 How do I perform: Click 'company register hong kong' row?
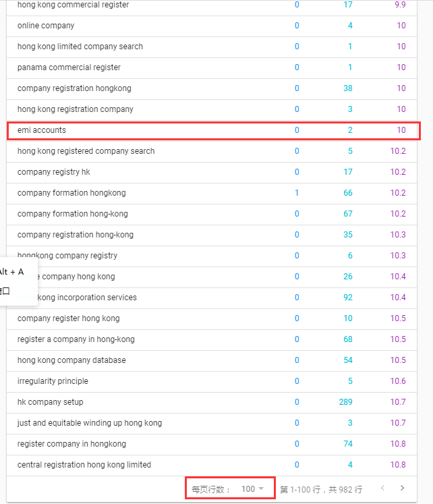[x=68, y=318]
